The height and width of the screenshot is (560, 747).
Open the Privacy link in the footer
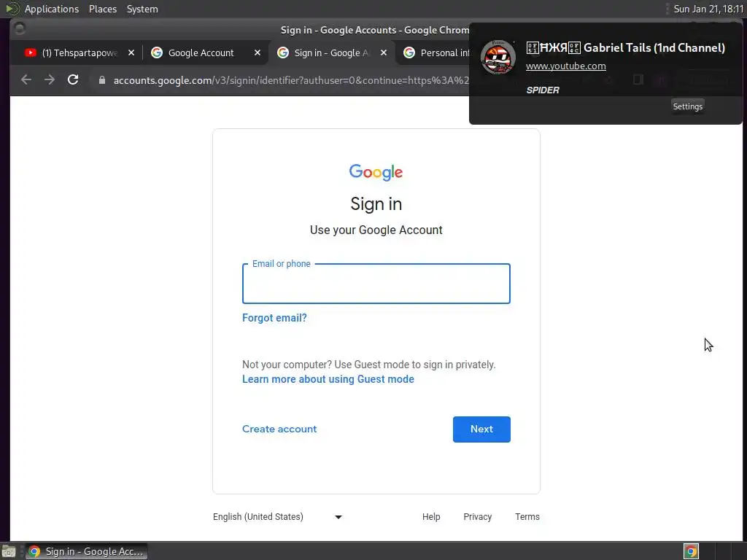pyautogui.click(x=477, y=517)
